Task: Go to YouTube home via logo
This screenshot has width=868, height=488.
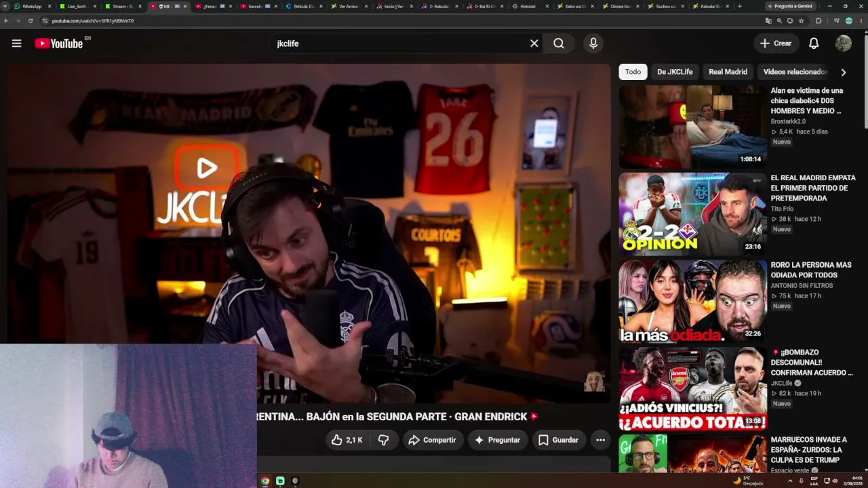Action: click(59, 43)
